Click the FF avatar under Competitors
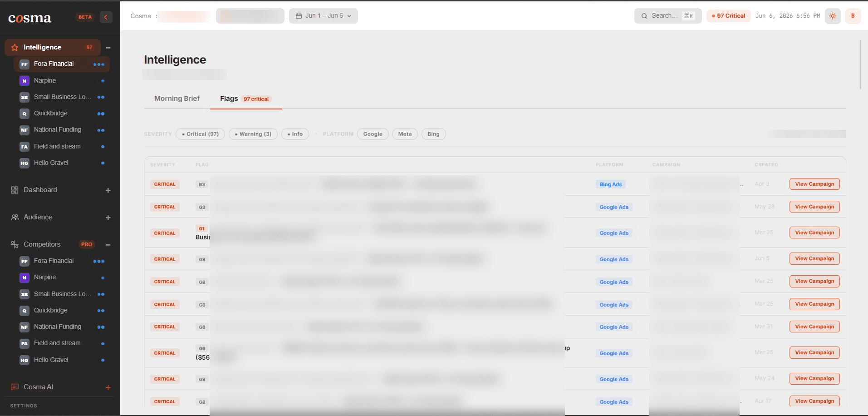 pos(25,261)
